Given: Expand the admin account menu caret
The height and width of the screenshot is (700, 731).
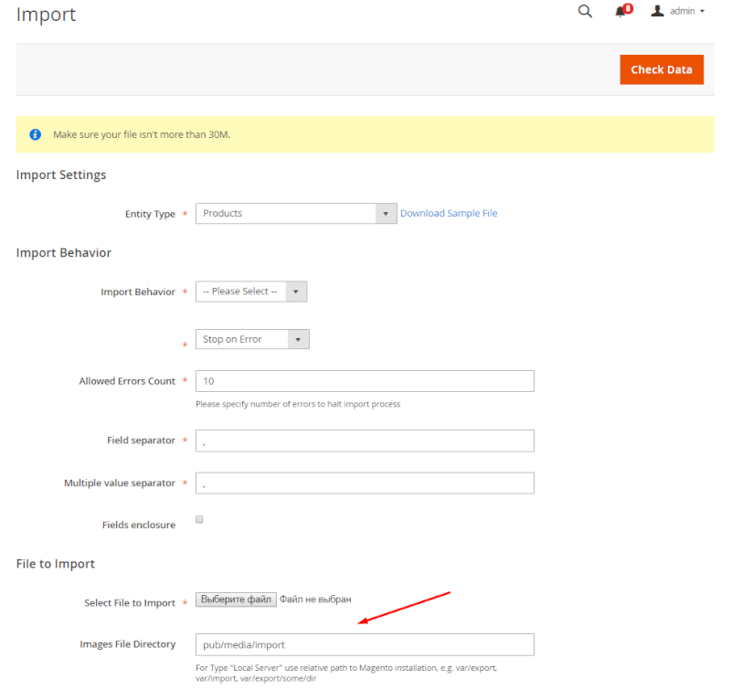Looking at the screenshot, I should (x=701, y=12).
